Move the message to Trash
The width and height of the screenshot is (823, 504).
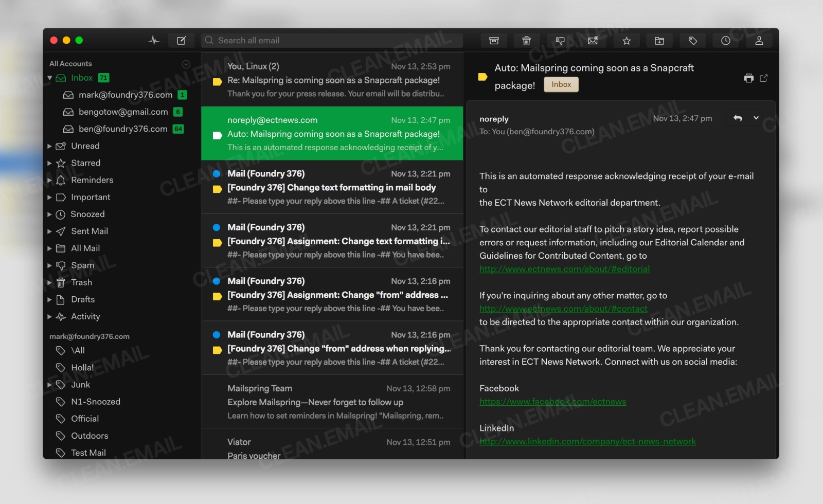pyautogui.click(x=527, y=41)
